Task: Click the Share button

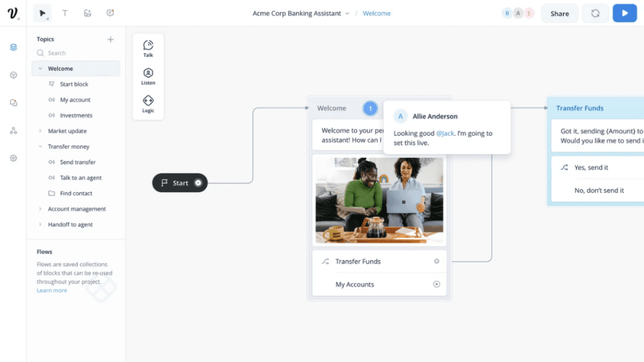Action: tap(560, 14)
